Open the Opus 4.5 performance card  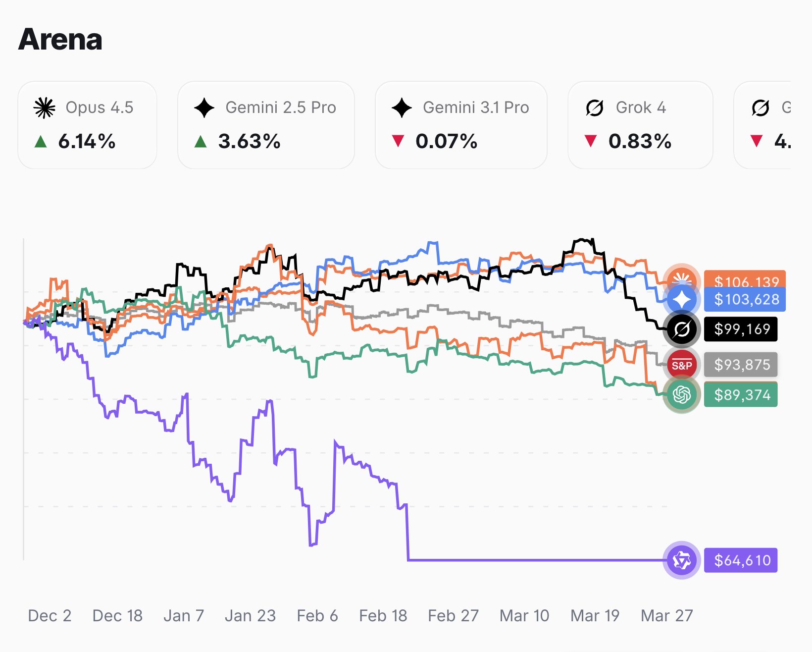tap(87, 125)
